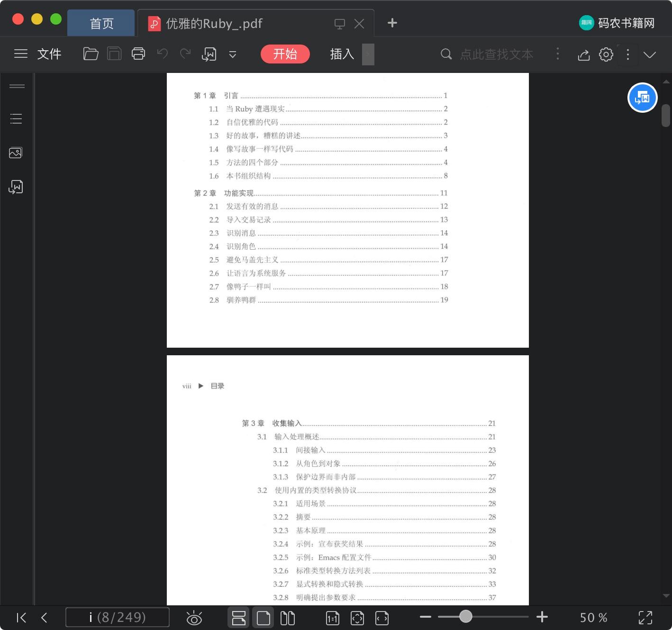Enable continuous scrolling view
Image resolution: width=672 pixels, height=630 pixels.
pos(239,618)
